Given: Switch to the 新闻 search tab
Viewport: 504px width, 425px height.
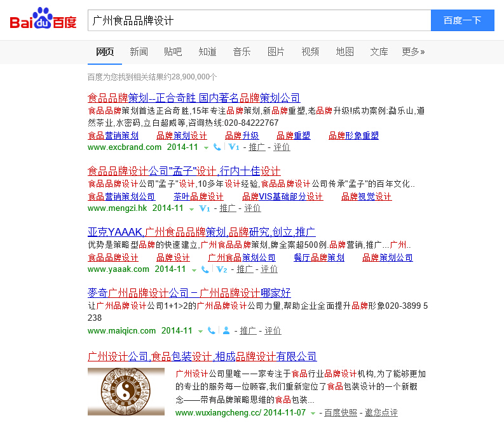Looking at the screenshot, I should click(139, 51).
